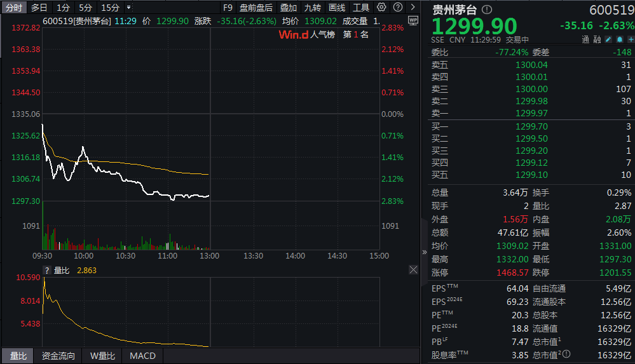This screenshot has width=635, height=364.
Task: Expand more toolbar options with the right arrow
Action: point(413,7)
